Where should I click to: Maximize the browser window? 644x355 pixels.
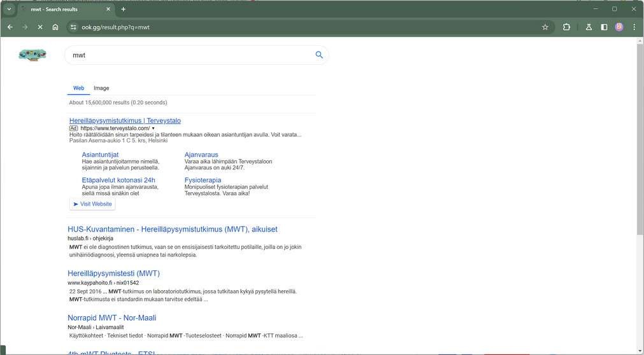(x=615, y=9)
